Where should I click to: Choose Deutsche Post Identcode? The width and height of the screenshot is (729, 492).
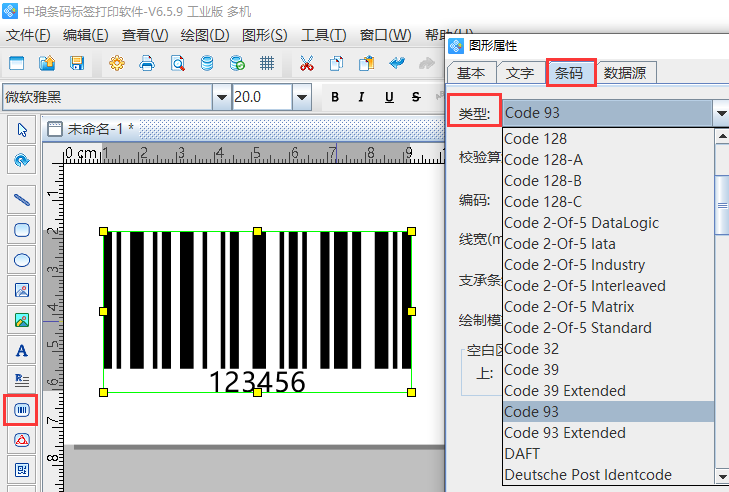click(x=608, y=475)
